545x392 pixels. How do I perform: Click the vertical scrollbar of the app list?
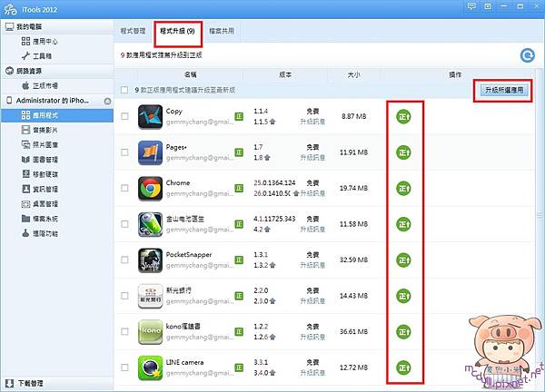539,215
